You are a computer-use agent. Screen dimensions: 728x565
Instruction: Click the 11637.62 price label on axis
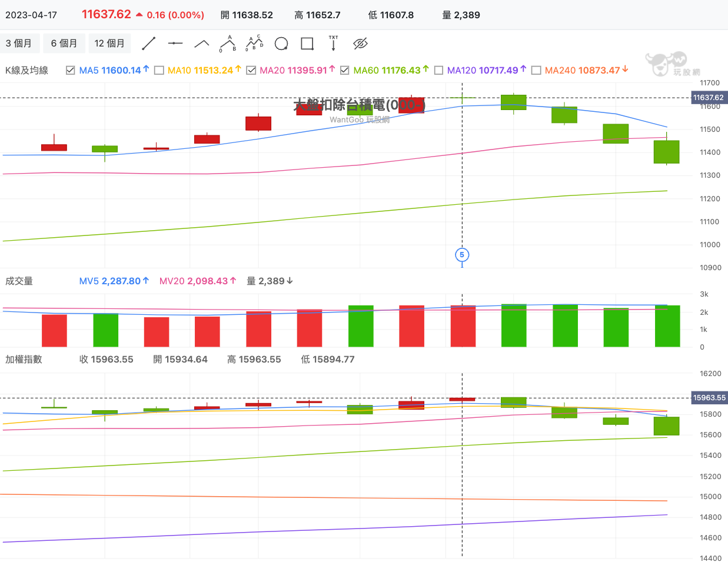(x=708, y=98)
